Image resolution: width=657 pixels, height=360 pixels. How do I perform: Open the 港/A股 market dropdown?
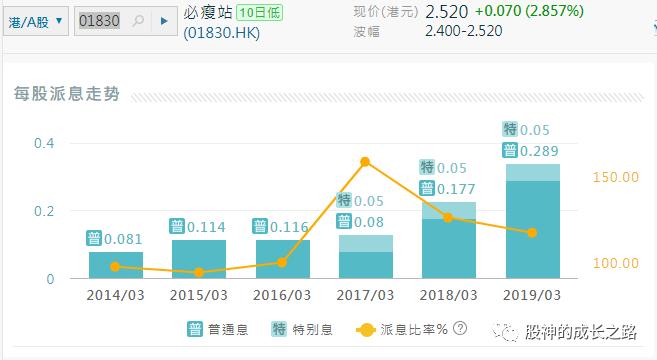pyautogui.click(x=36, y=21)
